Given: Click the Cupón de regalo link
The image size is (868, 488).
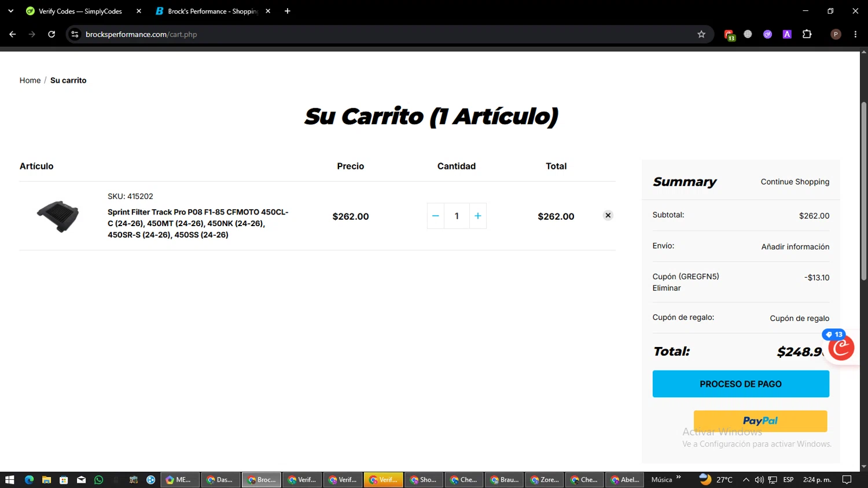Looking at the screenshot, I should pyautogui.click(x=799, y=319).
